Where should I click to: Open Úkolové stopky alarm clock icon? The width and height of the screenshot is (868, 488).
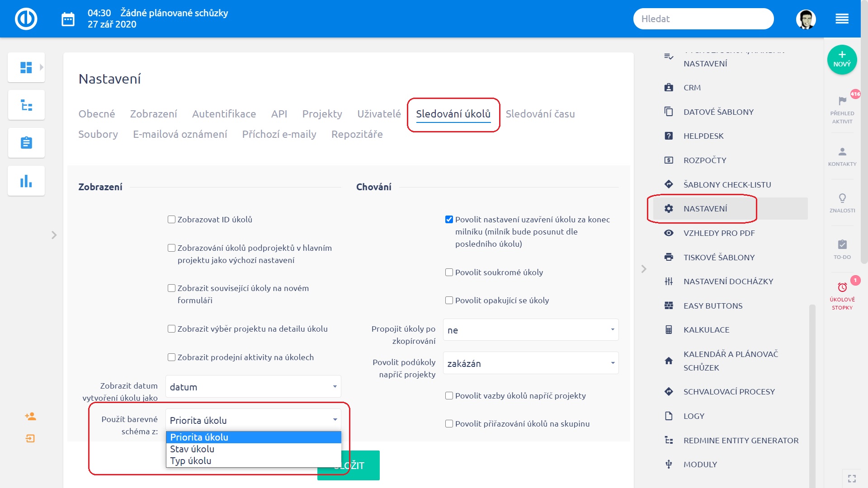(x=842, y=287)
